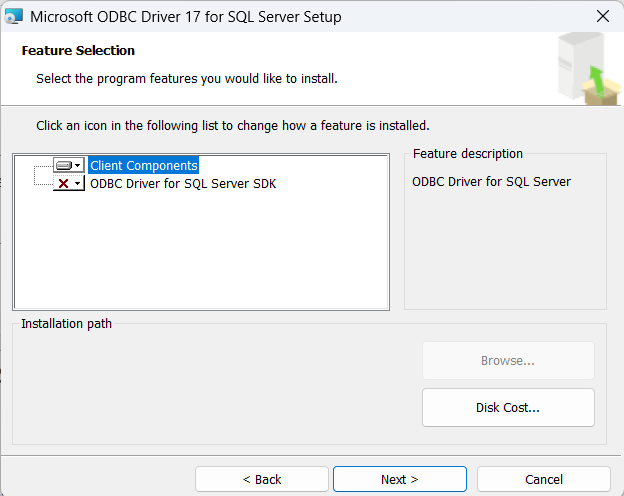Click empty space in the feature list box
The height and width of the screenshot is (496, 624).
201,251
